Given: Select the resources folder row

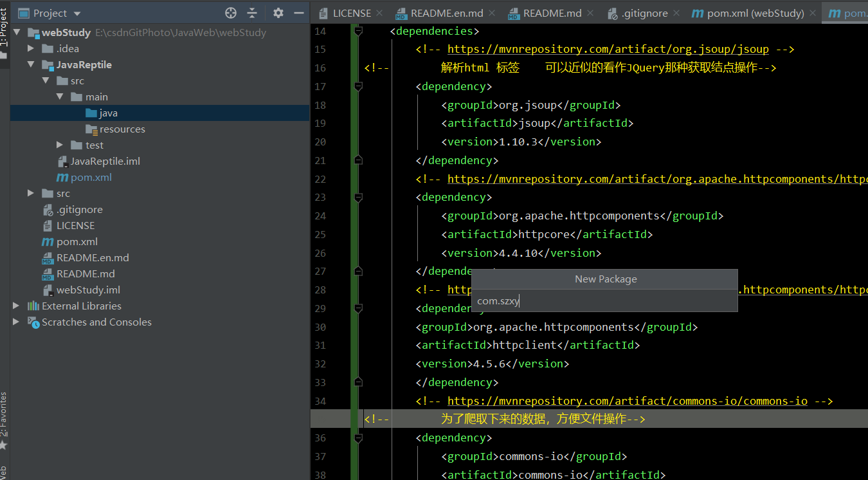Looking at the screenshot, I should 159,129.
